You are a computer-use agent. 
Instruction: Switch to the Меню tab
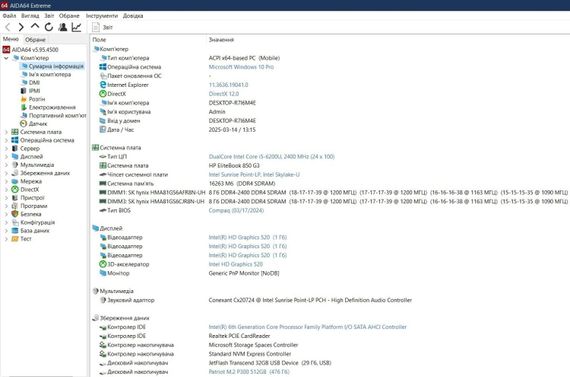point(11,39)
